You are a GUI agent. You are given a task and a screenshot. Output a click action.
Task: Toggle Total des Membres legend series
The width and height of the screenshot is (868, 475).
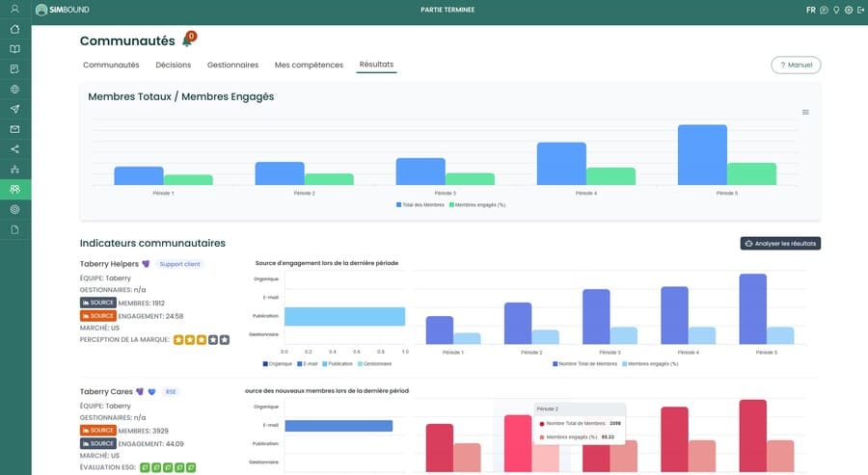420,204
